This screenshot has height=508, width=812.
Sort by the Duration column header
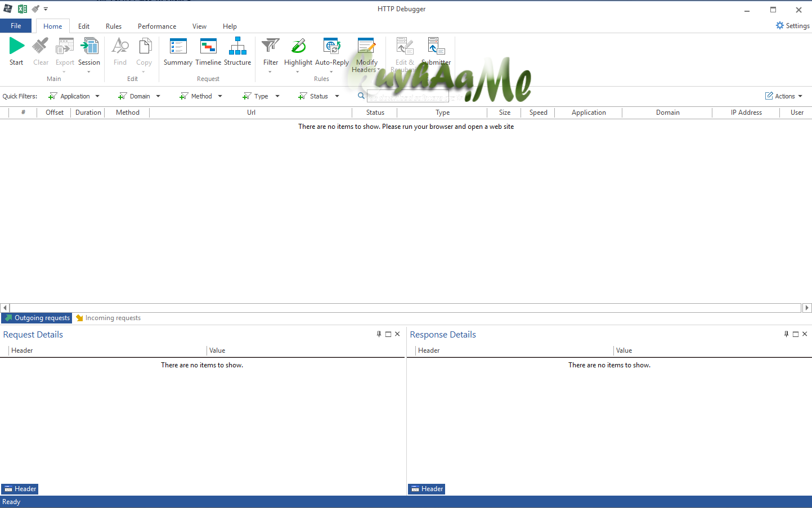click(88, 113)
